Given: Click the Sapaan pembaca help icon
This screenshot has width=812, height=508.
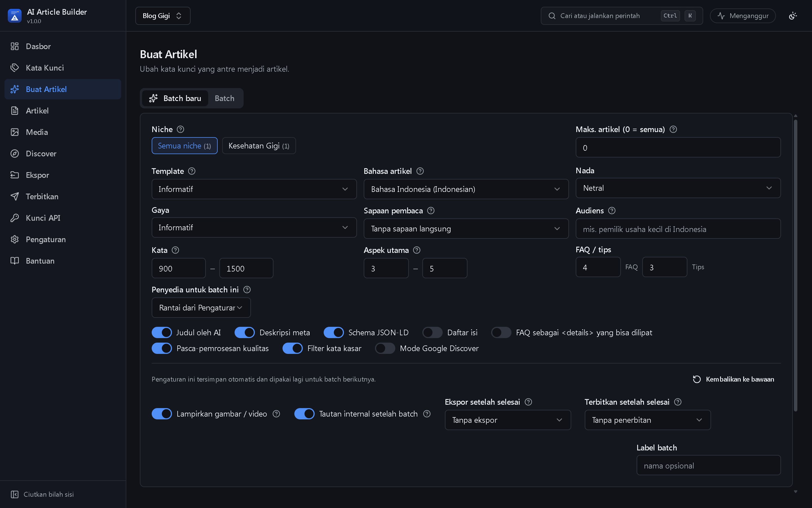Looking at the screenshot, I should 431,211.
